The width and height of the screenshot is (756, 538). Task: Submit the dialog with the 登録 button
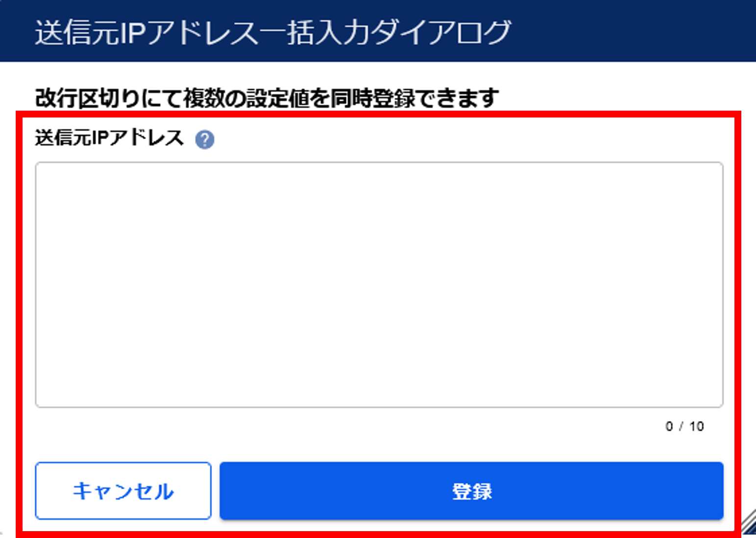[471, 491]
